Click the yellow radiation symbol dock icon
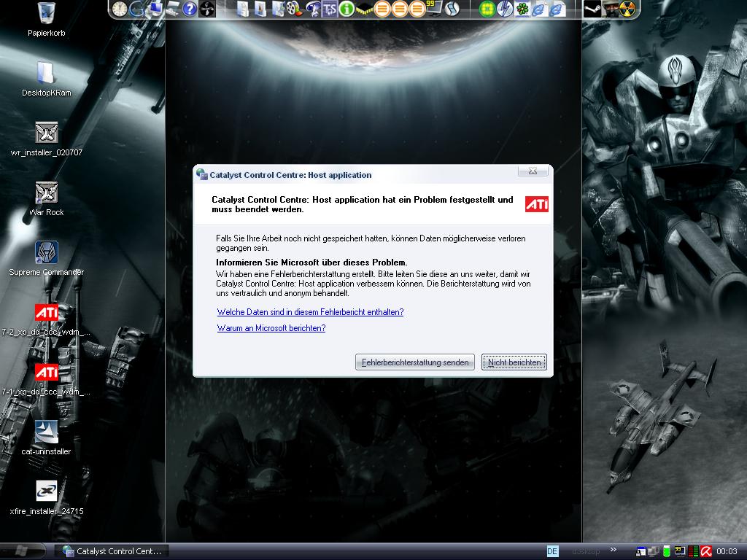The height and width of the screenshot is (560, 747). (627, 9)
